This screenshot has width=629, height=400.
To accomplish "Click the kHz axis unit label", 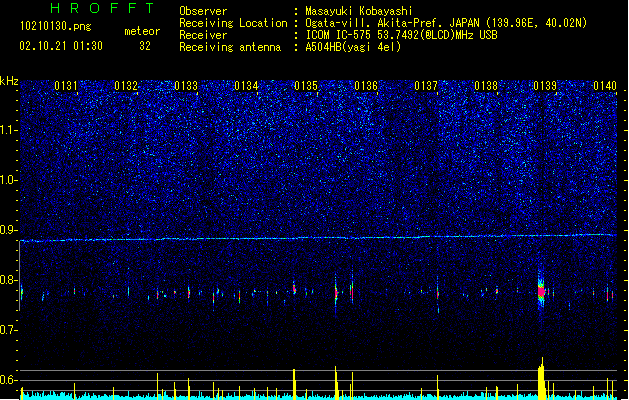I will coord(9,81).
